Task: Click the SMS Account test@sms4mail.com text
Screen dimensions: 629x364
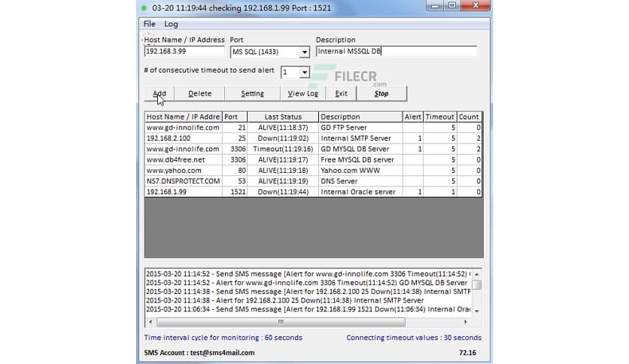Action: [199, 353]
